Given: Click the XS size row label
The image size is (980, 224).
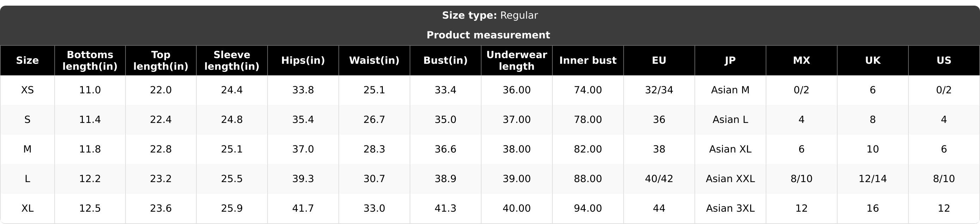Looking at the screenshot, I should pyautogui.click(x=27, y=90).
